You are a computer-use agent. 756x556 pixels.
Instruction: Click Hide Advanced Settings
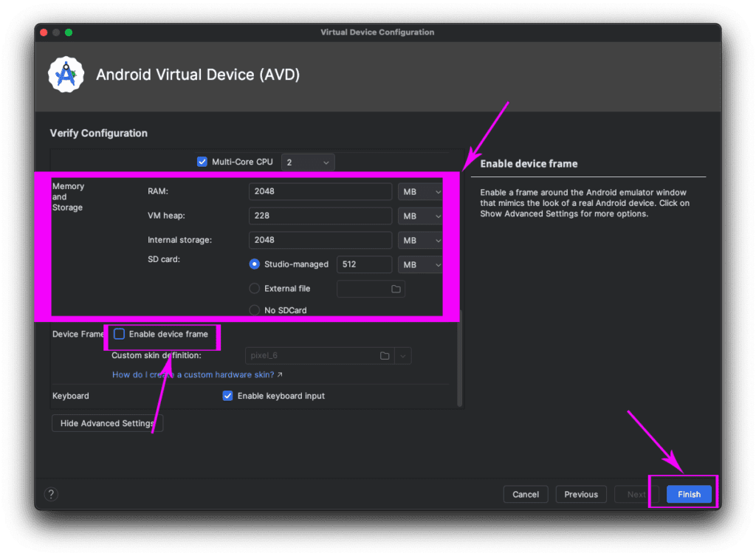[x=107, y=423]
